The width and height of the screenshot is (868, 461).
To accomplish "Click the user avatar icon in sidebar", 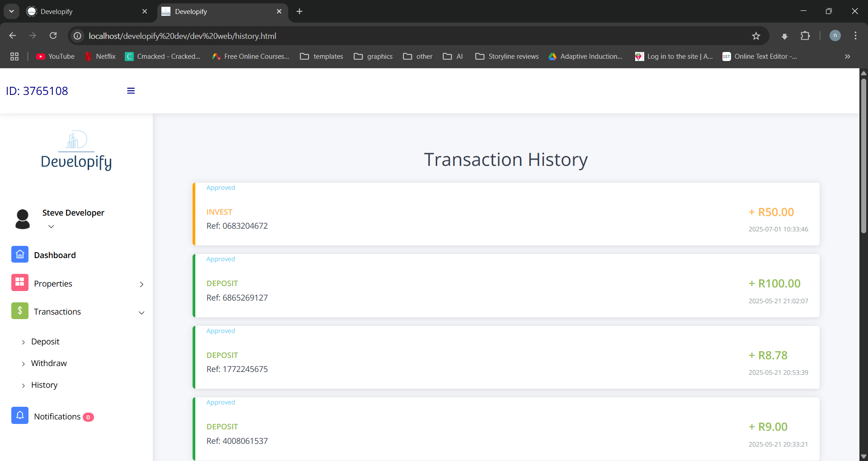I will (23, 219).
